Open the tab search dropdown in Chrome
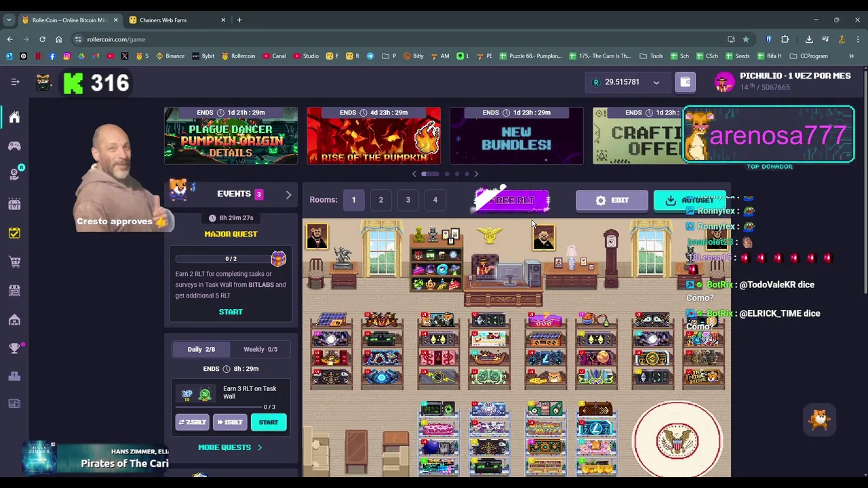Image resolution: width=868 pixels, height=488 pixels. (x=9, y=20)
